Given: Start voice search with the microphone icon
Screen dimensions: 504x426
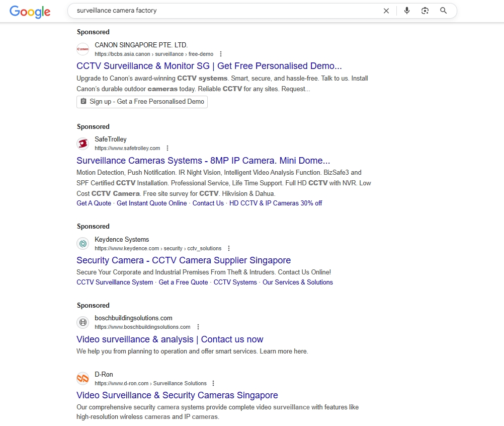Looking at the screenshot, I should click(x=406, y=11).
